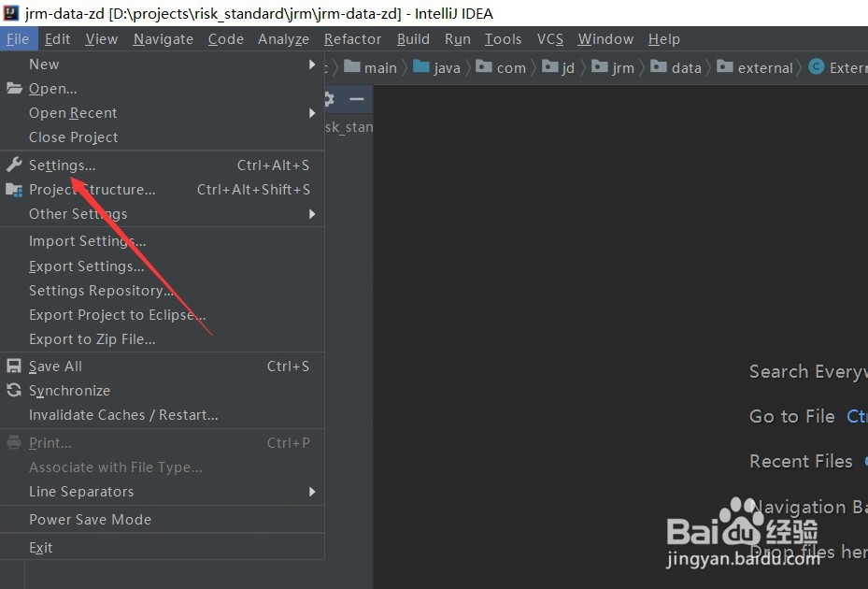This screenshot has height=589, width=868.
Task: Expand the Line Separators submenu arrow
Action: click(x=312, y=492)
